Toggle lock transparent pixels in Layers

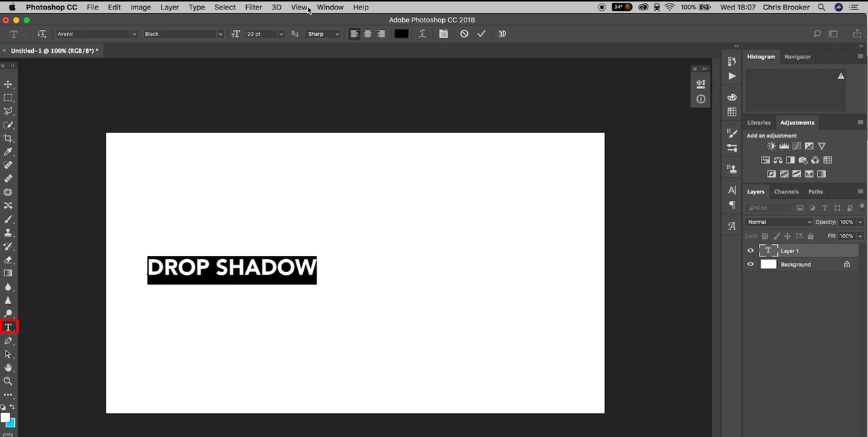click(765, 236)
